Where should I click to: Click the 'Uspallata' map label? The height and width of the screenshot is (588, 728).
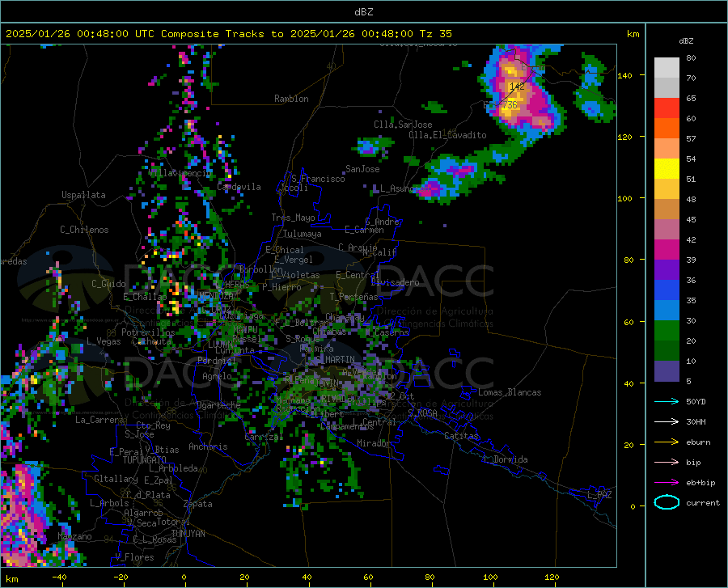click(83, 195)
